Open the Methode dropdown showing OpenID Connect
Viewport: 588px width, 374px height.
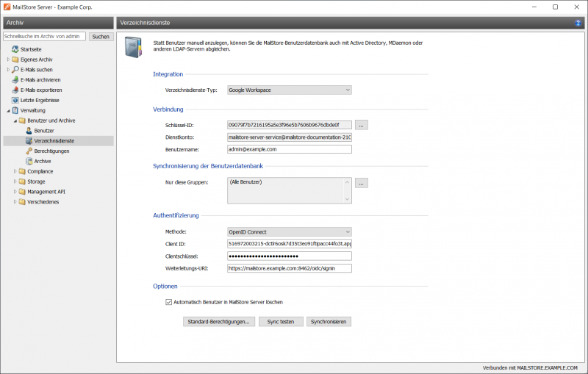(289, 231)
